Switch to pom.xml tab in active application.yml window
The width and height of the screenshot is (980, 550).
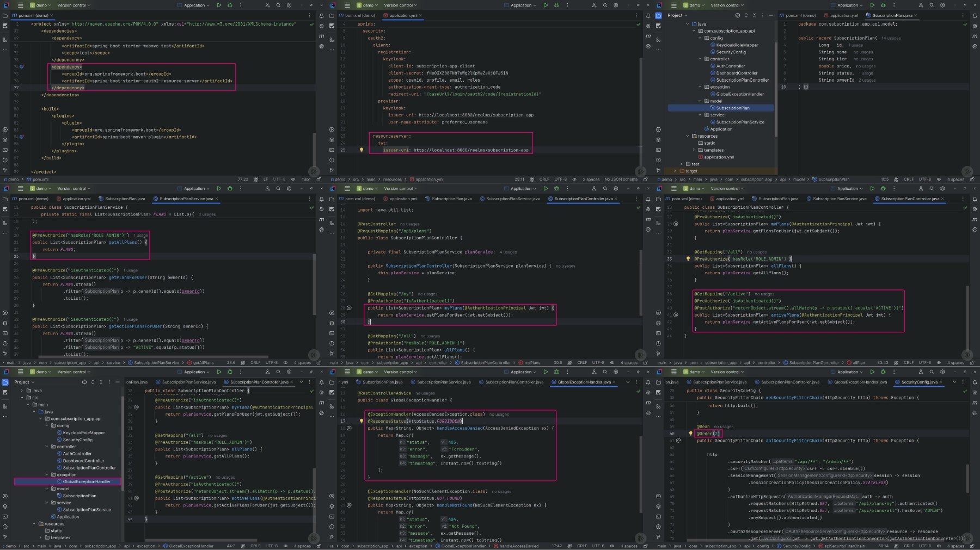click(x=357, y=15)
